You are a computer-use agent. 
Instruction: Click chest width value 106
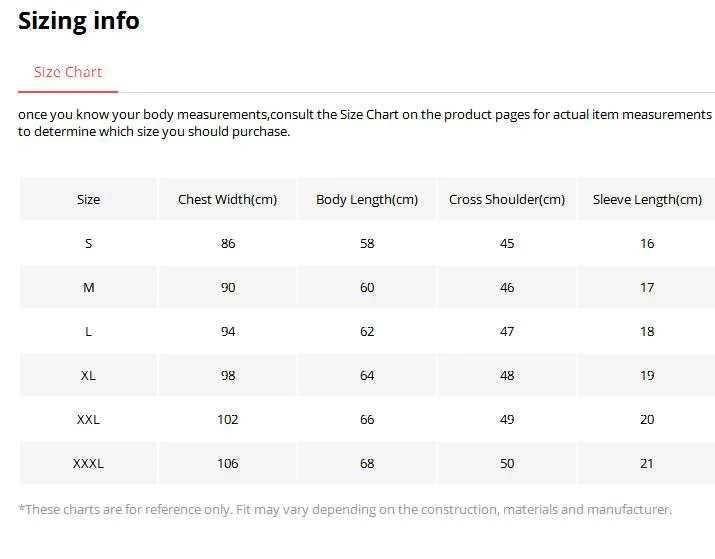point(228,463)
